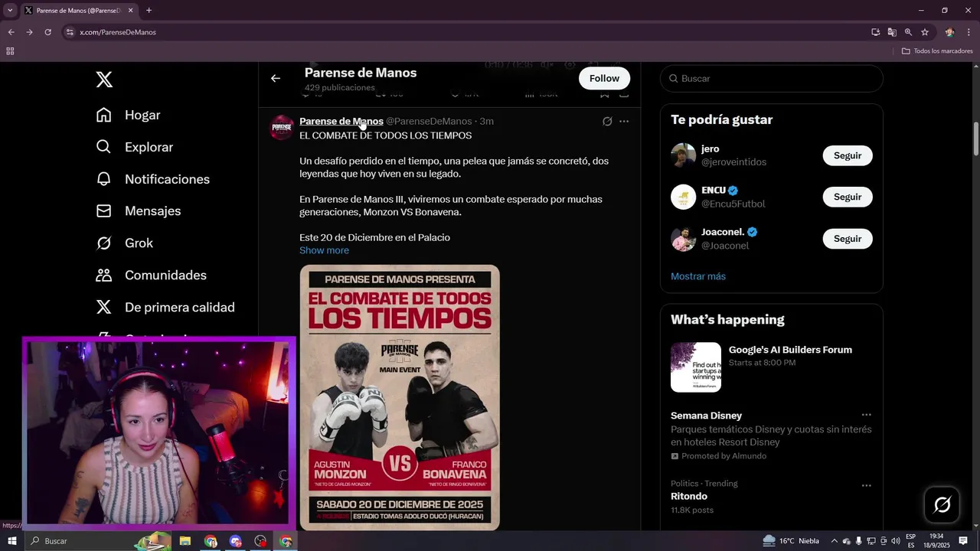The width and height of the screenshot is (980, 551).
Task: Open File Explorer from the taskbar
Action: 185,541
